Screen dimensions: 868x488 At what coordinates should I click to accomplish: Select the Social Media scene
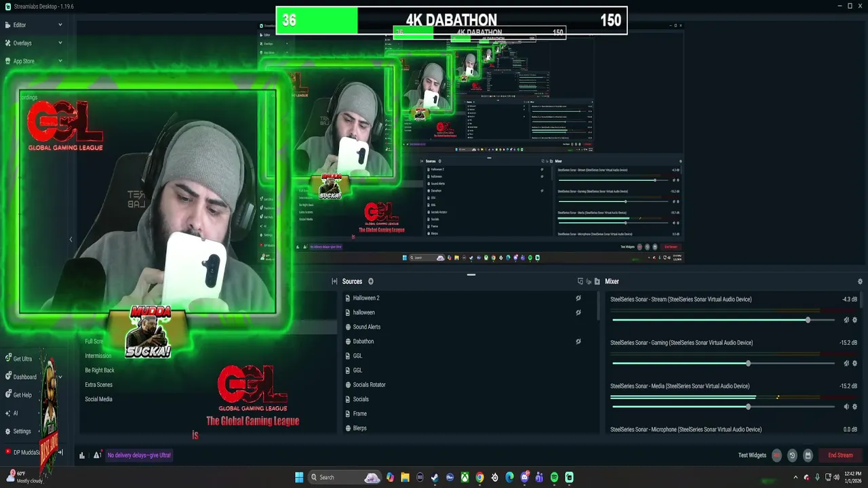[x=98, y=399]
